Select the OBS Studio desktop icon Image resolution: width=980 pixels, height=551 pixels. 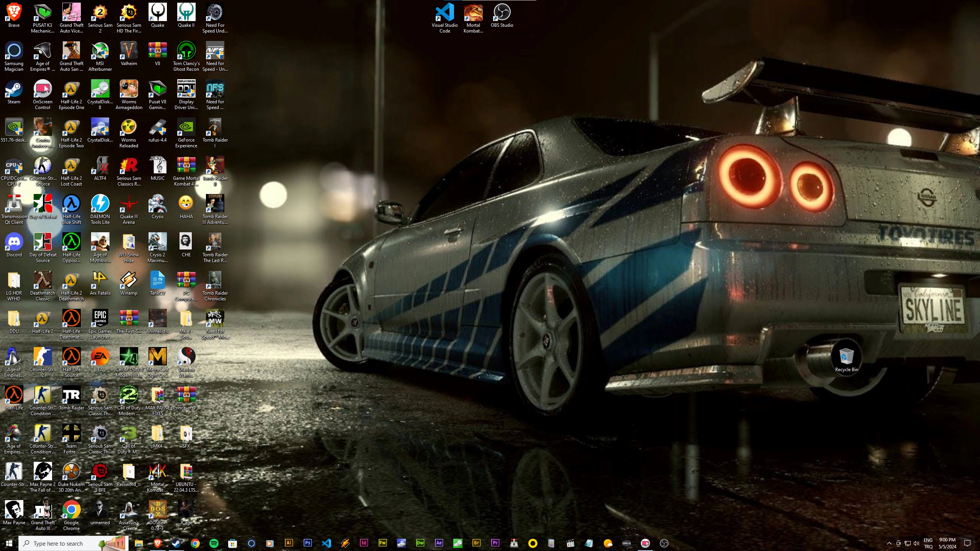(x=502, y=16)
